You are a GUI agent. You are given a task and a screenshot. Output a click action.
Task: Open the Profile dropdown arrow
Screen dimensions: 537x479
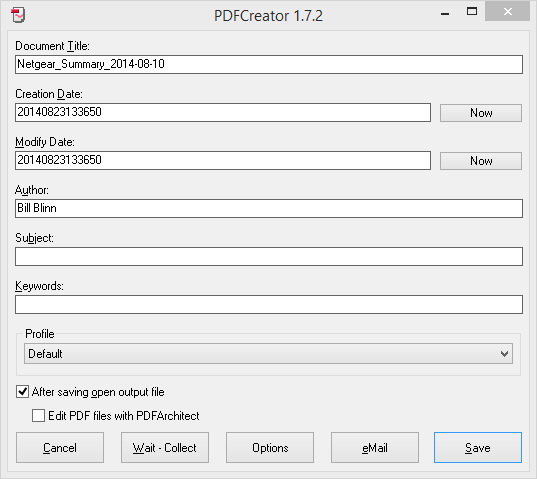(x=504, y=353)
